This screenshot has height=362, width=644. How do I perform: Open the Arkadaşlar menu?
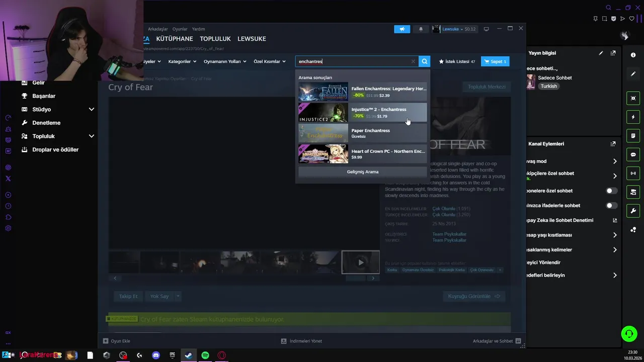[158, 29]
